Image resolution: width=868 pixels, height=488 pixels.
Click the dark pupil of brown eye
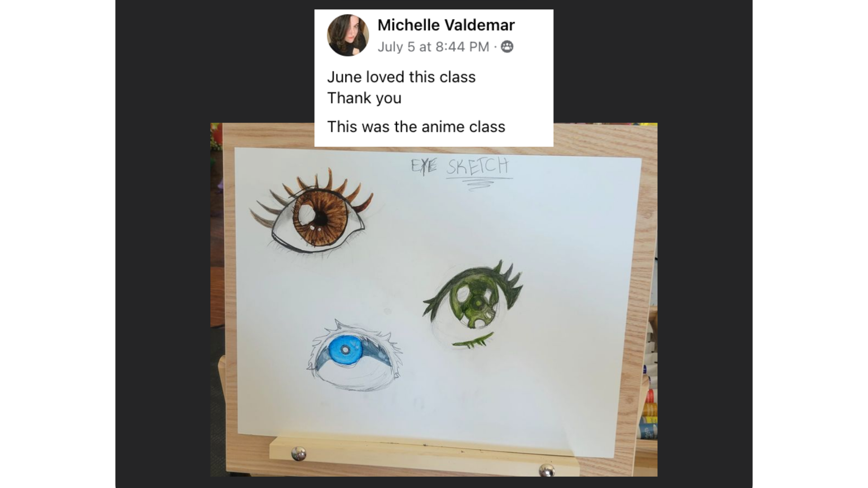pyautogui.click(x=320, y=219)
